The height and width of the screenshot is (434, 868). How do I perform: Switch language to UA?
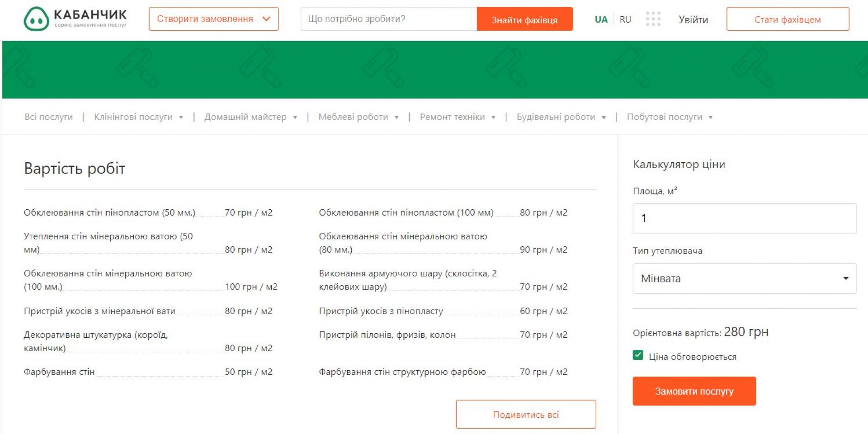pos(601,19)
